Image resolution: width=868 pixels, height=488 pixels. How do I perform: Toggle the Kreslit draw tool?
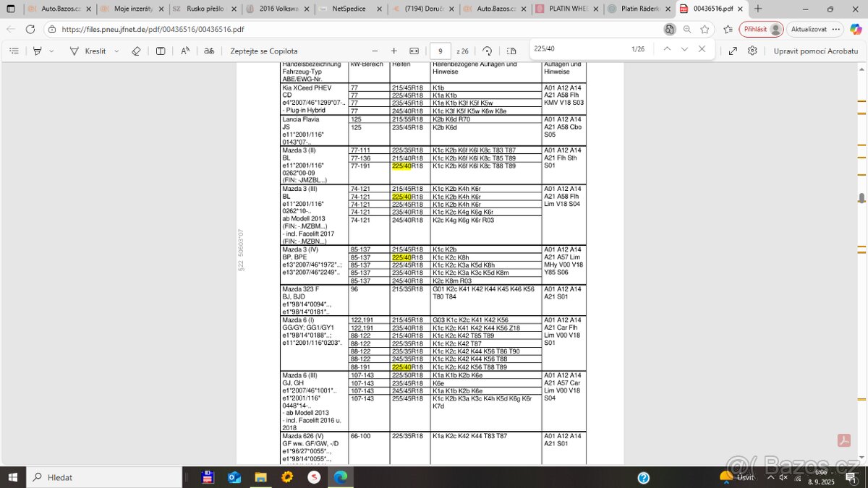click(88, 51)
